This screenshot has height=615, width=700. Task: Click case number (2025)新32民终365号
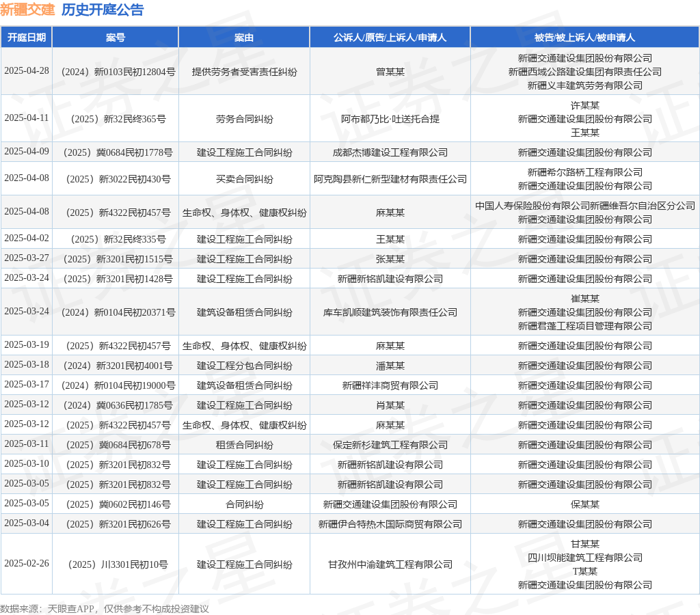(118, 119)
